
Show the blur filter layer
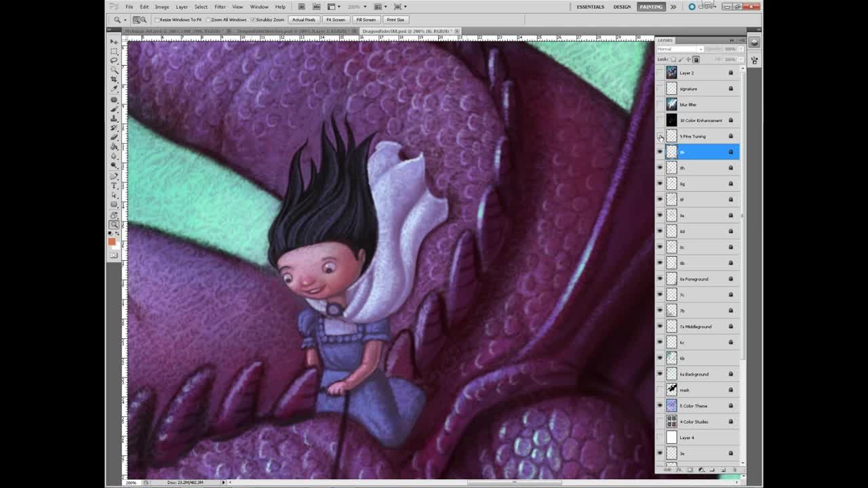pyautogui.click(x=660, y=104)
